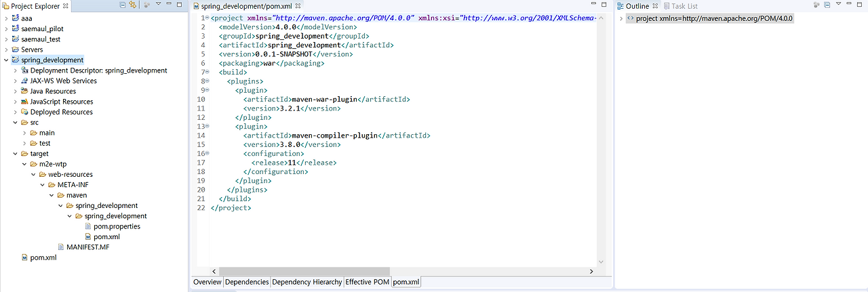This screenshot has height=292, width=868.
Task: Click the Java Resources icon
Action: pyautogui.click(x=24, y=91)
